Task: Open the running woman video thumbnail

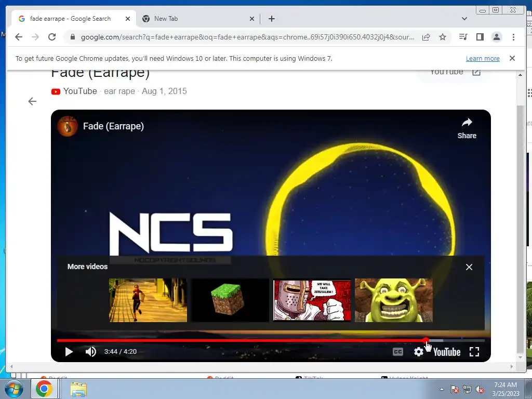Action: (148, 300)
